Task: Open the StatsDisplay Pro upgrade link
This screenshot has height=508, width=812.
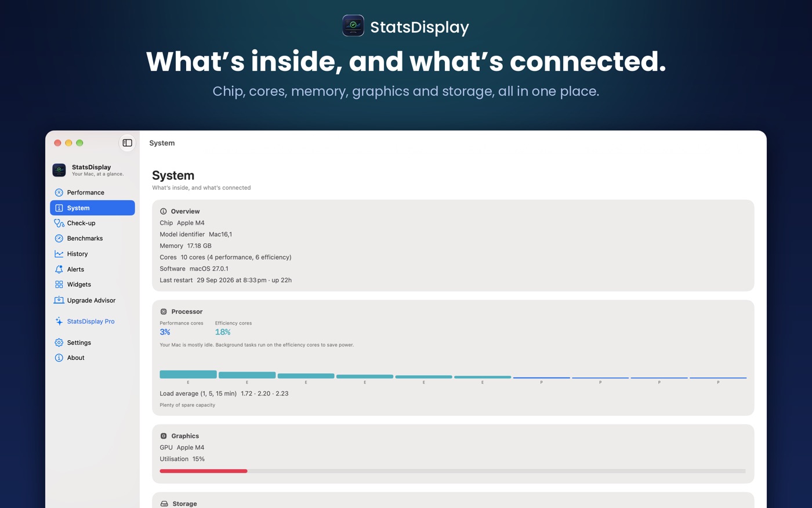Action: click(92, 321)
